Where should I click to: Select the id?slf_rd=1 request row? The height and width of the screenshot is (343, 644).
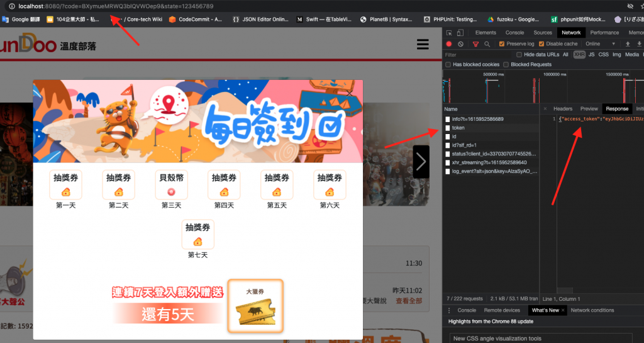click(x=491, y=145)
